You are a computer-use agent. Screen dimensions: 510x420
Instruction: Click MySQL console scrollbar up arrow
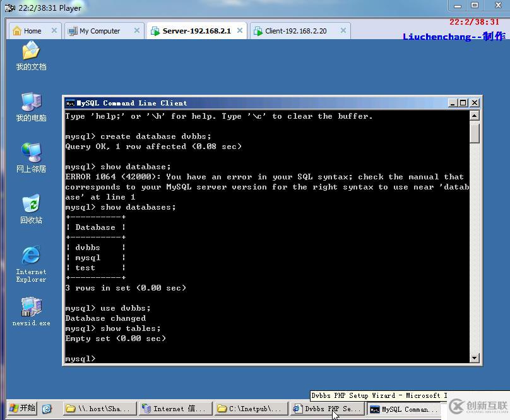click(475, 116)
